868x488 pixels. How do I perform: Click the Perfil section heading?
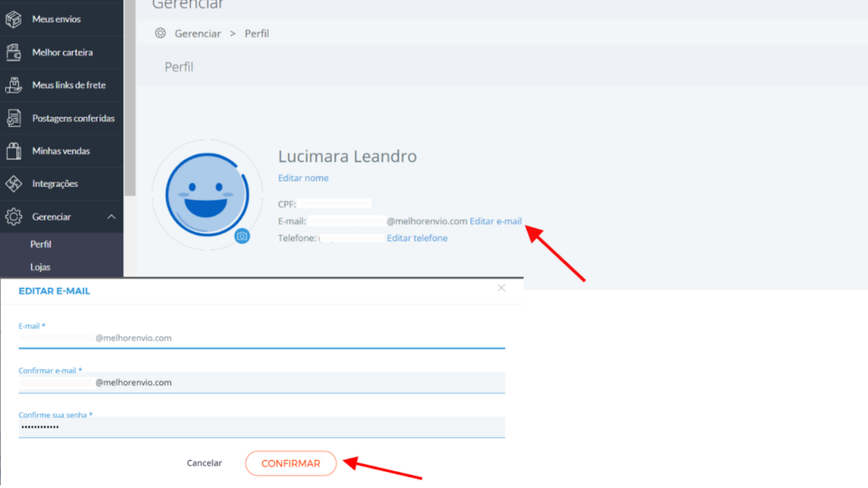tap(179, 67)
